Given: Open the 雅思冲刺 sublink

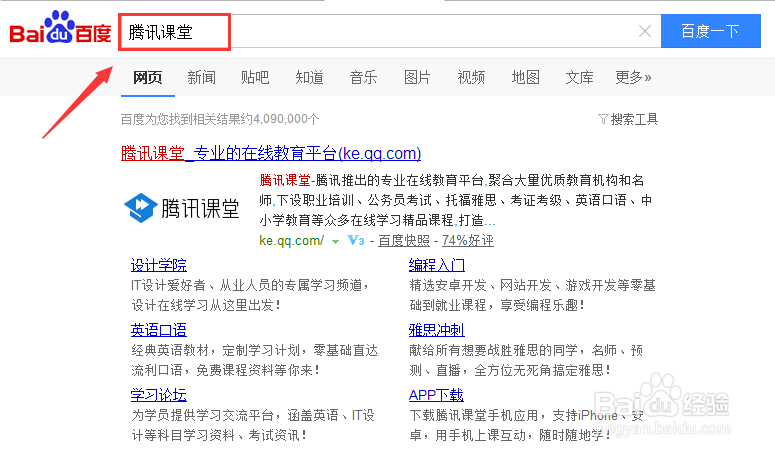Looking at the screenshot, I should pyautogui.click(x=437, y=330).
